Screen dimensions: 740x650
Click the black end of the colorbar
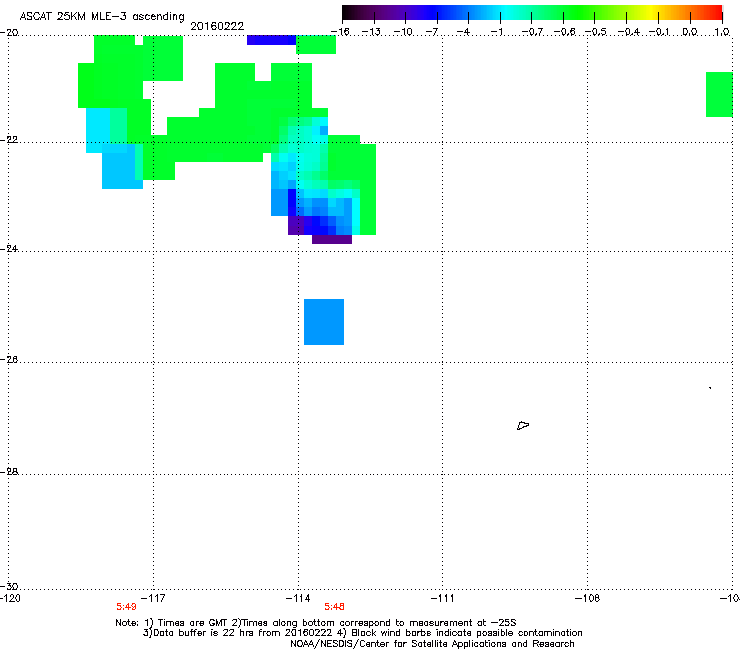[349, 12]
